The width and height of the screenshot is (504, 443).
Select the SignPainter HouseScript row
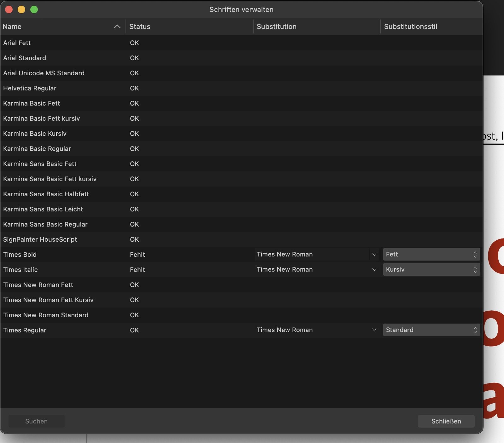coord(242,239)
